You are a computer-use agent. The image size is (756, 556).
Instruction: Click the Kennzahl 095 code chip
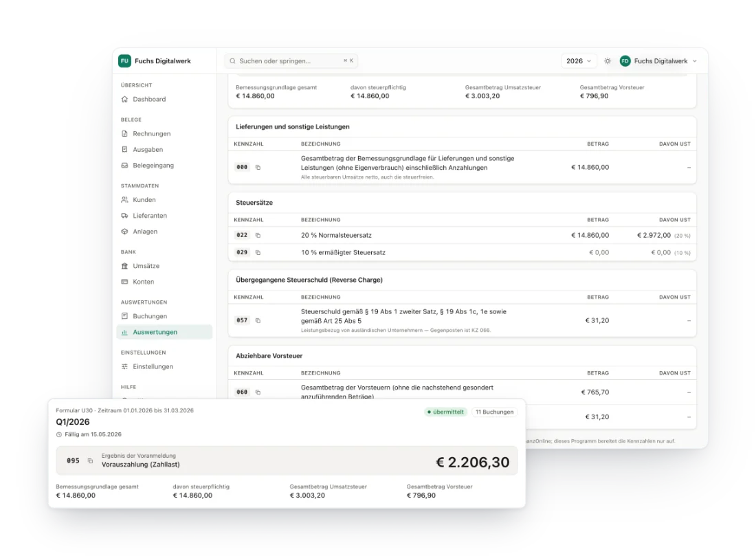pyautogui.click(x=73, y=460)
